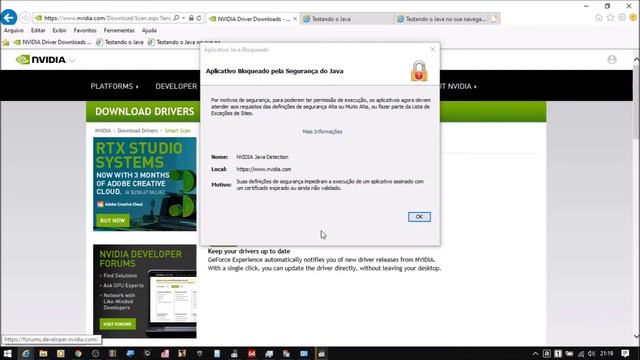Click VISIT FORUMS on developer forums banner
The height and width of the screenshot is (360, 640).
pos(118,324)
